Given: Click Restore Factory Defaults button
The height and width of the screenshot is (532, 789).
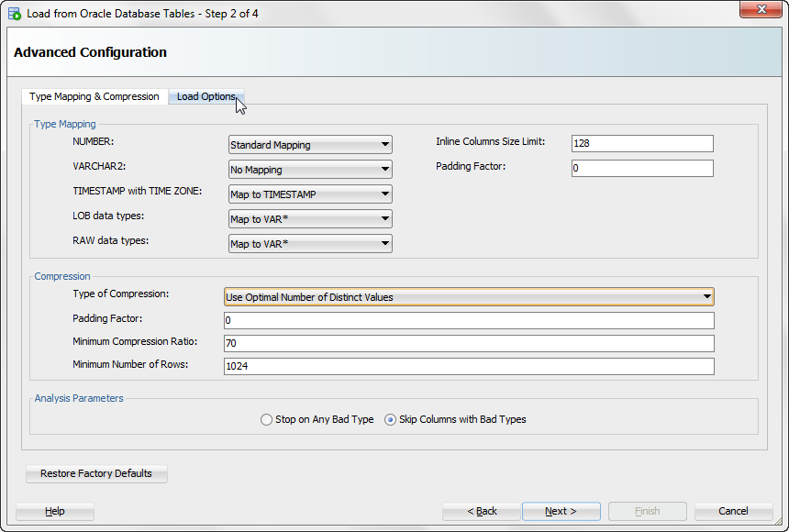Looking at the screenshot, I should [x=96, y=473].
